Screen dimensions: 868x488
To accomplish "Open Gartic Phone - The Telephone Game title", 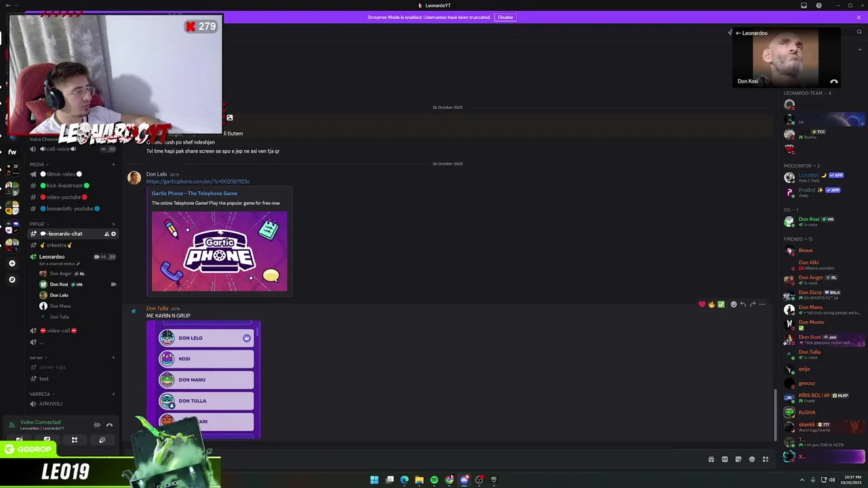I will tap(195, 193).
